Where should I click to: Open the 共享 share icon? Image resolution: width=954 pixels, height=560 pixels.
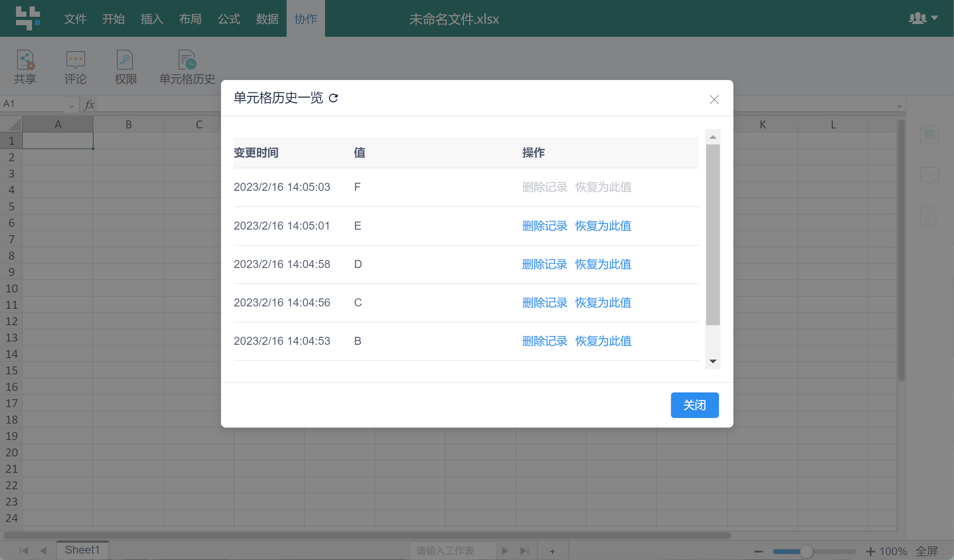pyautogui.click(x=26, y=60)
